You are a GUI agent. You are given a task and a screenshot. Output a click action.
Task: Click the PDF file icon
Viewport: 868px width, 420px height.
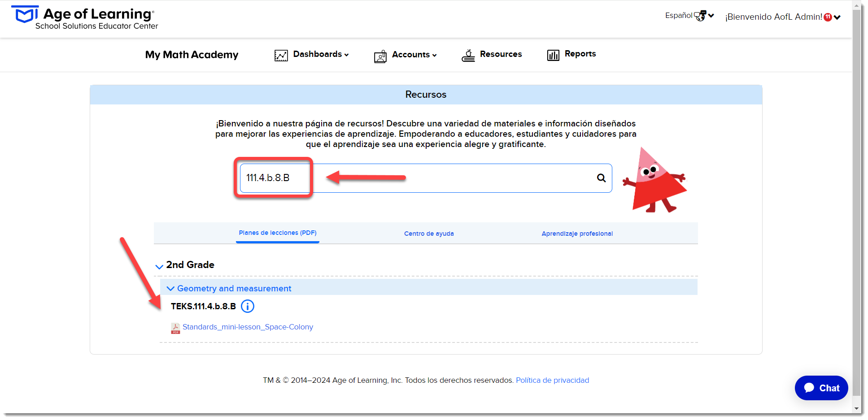click(175, 328)
